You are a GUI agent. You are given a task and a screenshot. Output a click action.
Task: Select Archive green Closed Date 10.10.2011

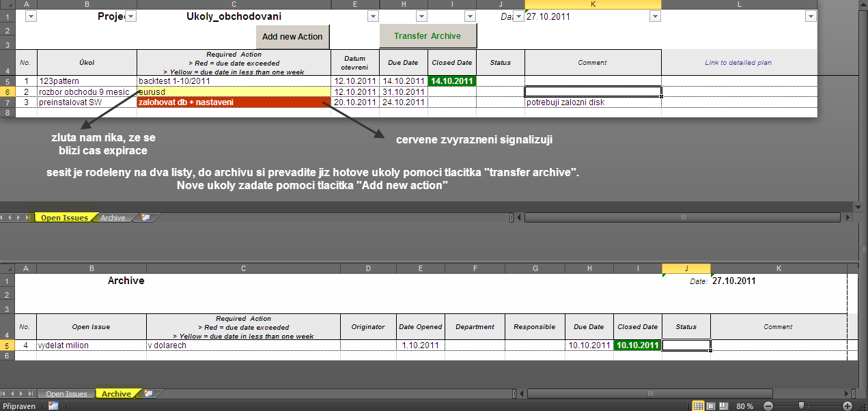[x=638, y=345]
